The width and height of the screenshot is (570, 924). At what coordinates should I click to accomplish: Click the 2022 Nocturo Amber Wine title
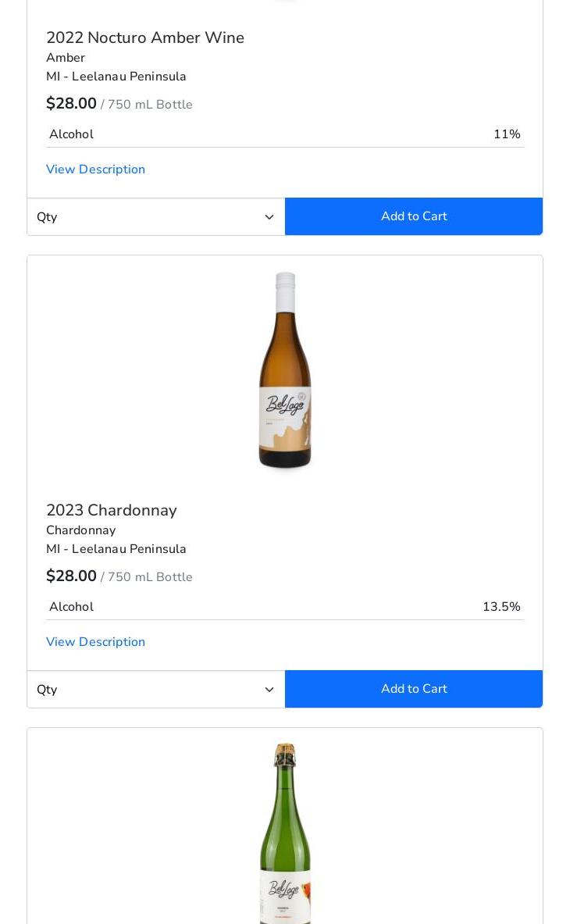pyautogui.click(x=145, y=37)
